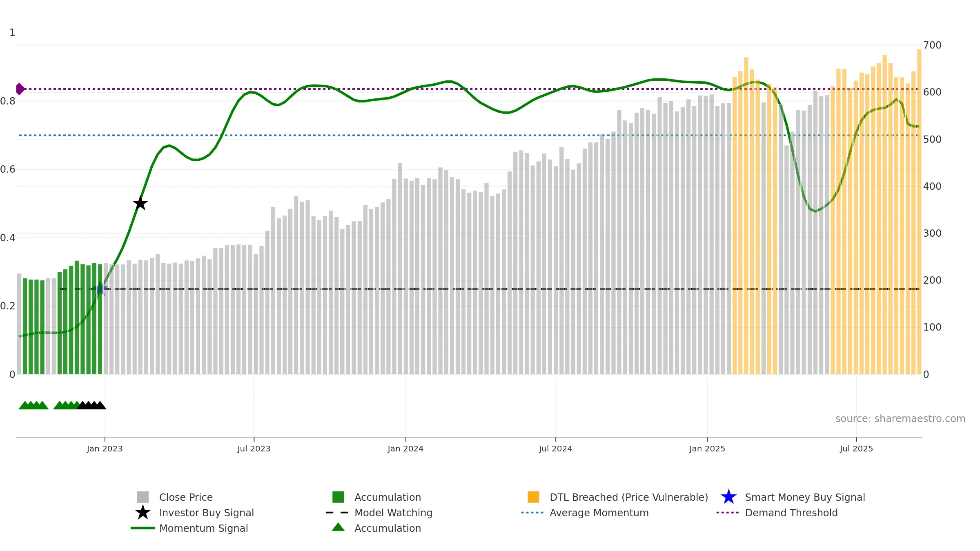
Task: Open the sharemaestro.com source text
Action: 900,418
